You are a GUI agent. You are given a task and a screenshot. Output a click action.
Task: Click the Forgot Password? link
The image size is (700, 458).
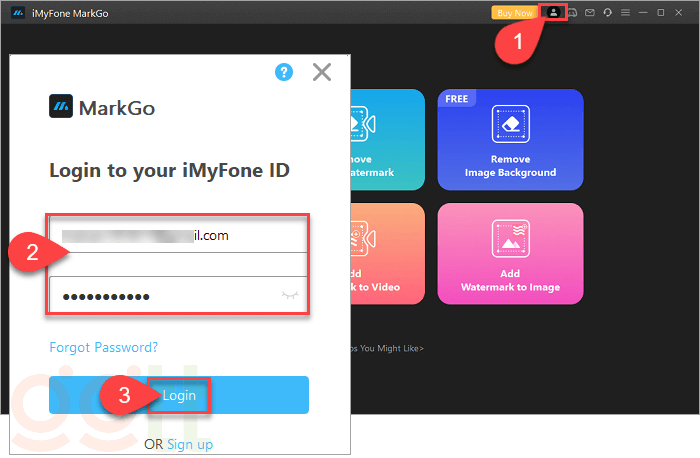pyautogui.click(x=103, y=347)
